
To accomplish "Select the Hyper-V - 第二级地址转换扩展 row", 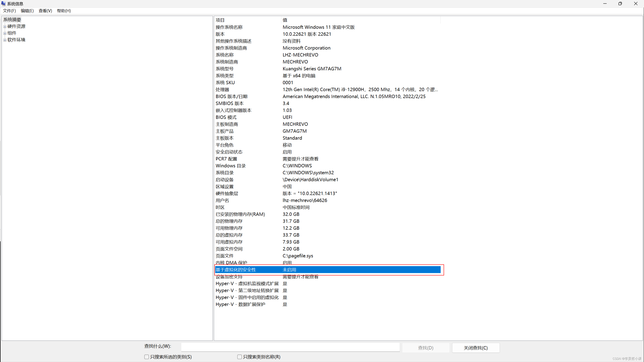I will pyautogui.click(x=327, y=290).
